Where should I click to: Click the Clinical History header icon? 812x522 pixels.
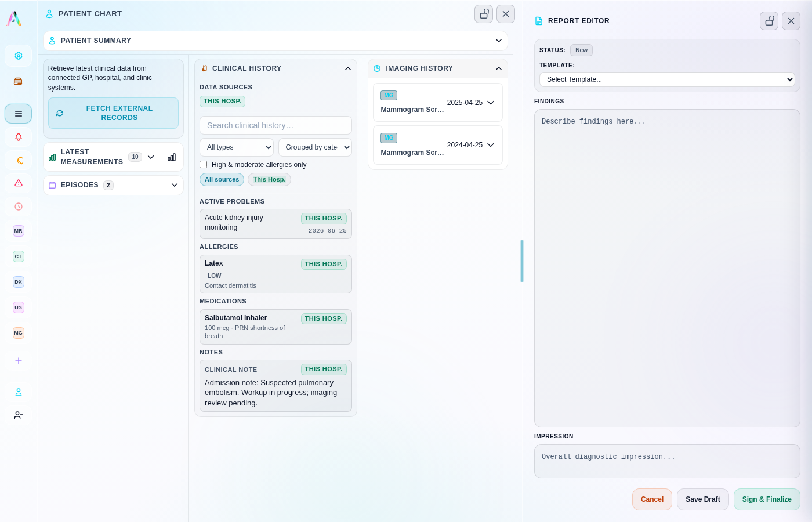pyautogui.click(x=204, y=68)
